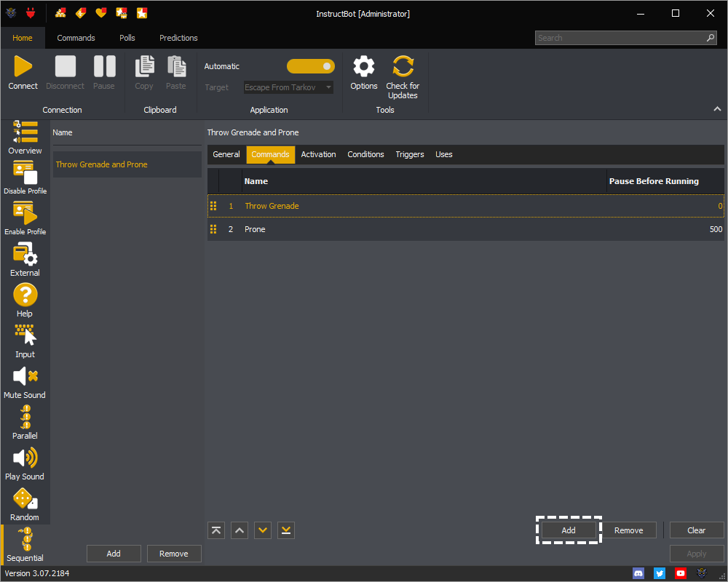Open the Twitter link icon

click(660, 574)
